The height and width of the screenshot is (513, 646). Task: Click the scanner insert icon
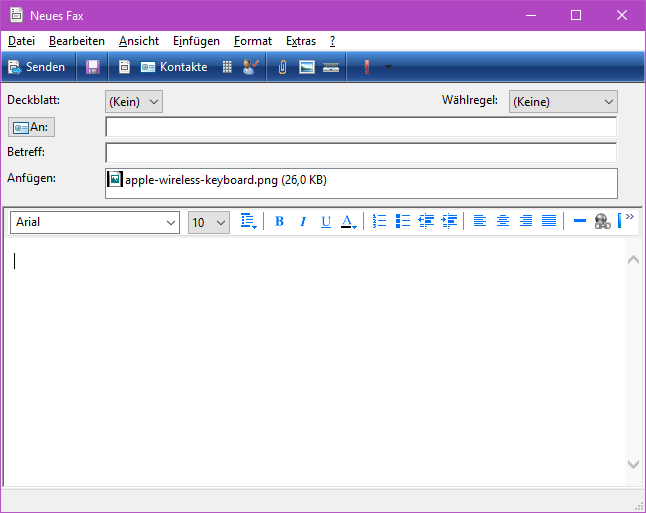(x=330, y=67)
